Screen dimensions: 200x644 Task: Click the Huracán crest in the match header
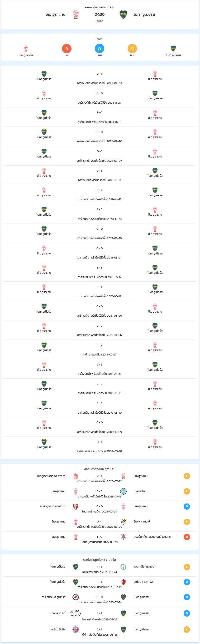(x=76, y=15)
